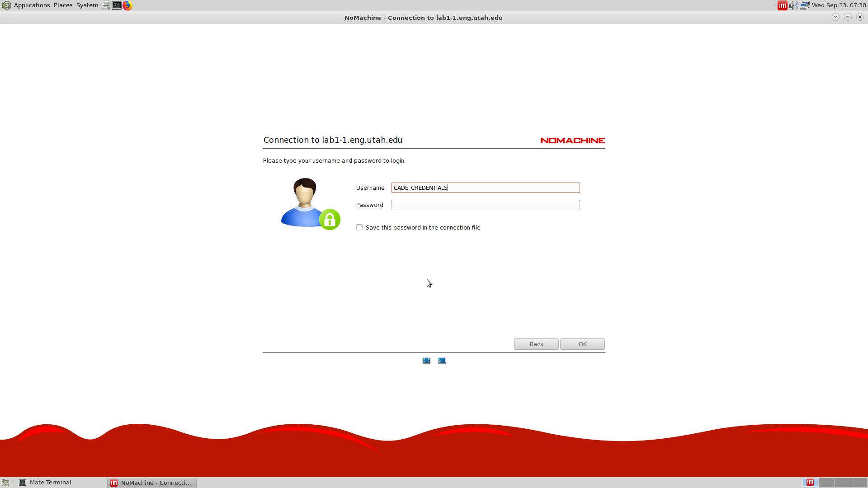Open the System menu

pos(87,5)
